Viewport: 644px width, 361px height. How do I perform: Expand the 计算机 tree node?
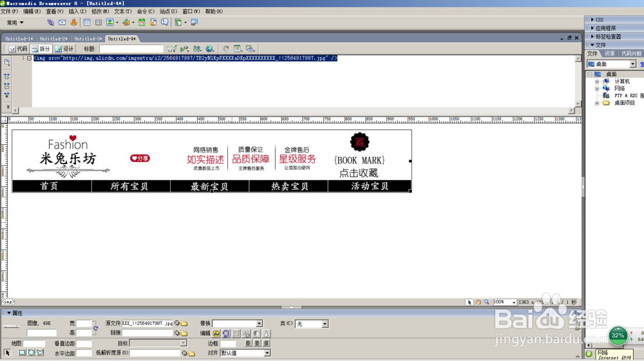tap(597, 82)
